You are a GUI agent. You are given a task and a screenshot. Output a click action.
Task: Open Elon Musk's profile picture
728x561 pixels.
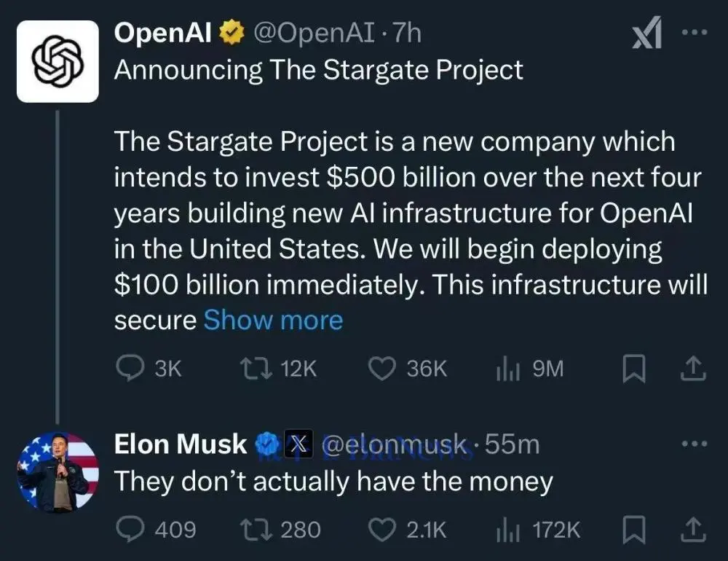58,472
